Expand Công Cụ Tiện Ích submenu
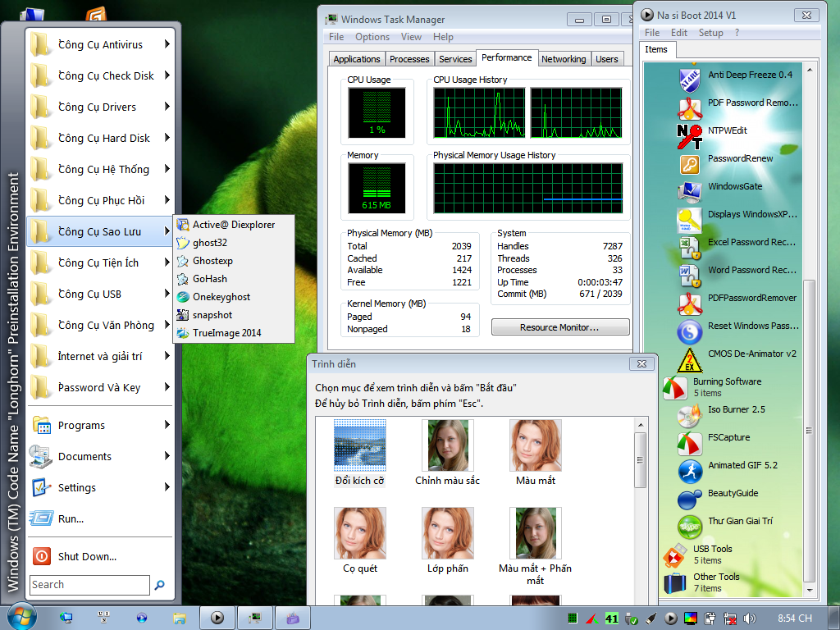 pos(100,262)
